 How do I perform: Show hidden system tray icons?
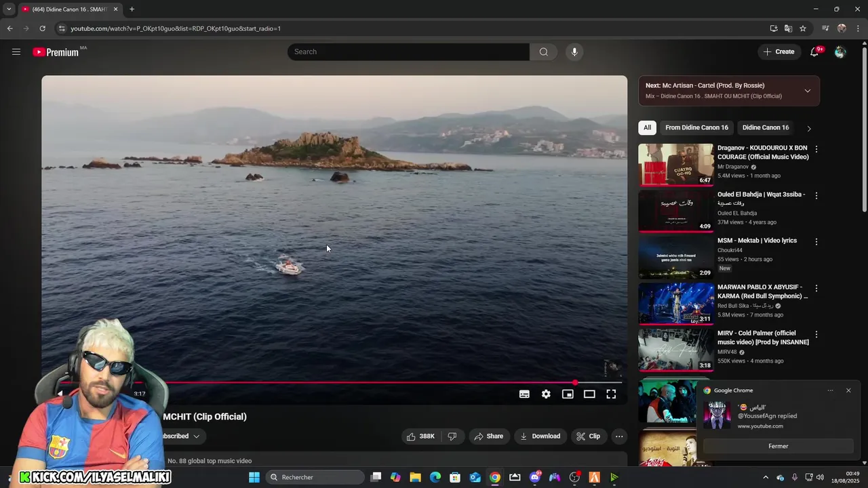pyautogui.click(x=766, y=477)
